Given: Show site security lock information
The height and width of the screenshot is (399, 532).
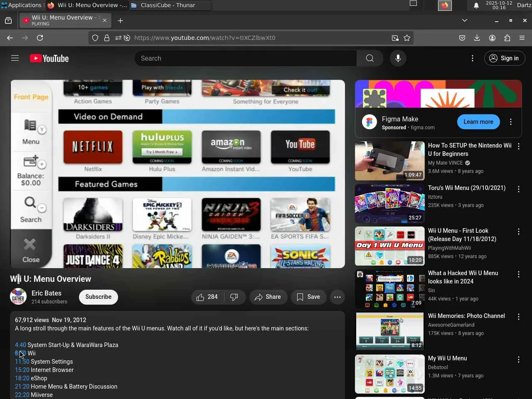Looking at the screenshot, I should click(x=107, y=38).
